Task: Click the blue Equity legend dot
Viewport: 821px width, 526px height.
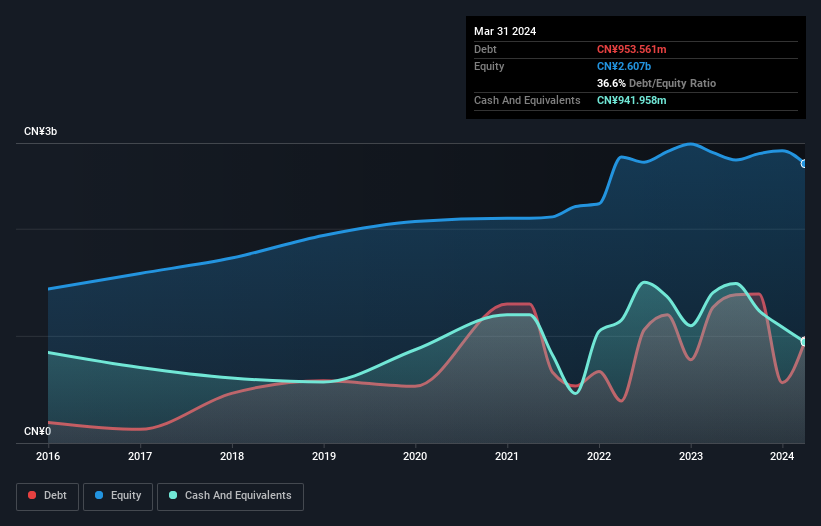Action: point(99,495)
